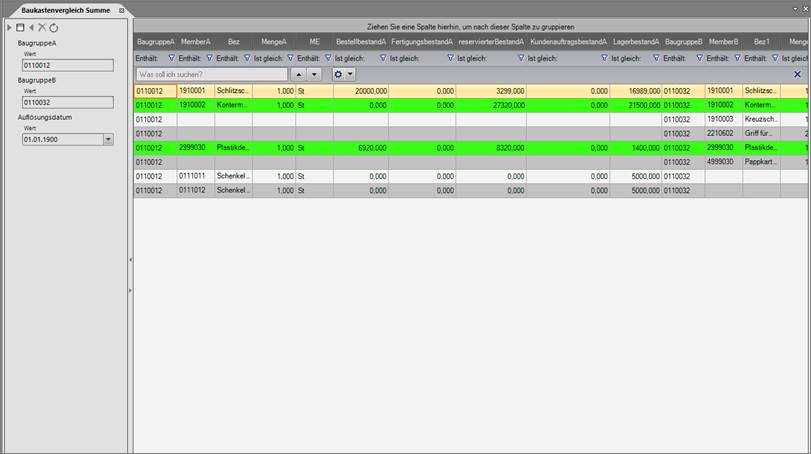Click search next down-arrow button
This screenshot has width=811, height=454.
[x=314, y=74]
